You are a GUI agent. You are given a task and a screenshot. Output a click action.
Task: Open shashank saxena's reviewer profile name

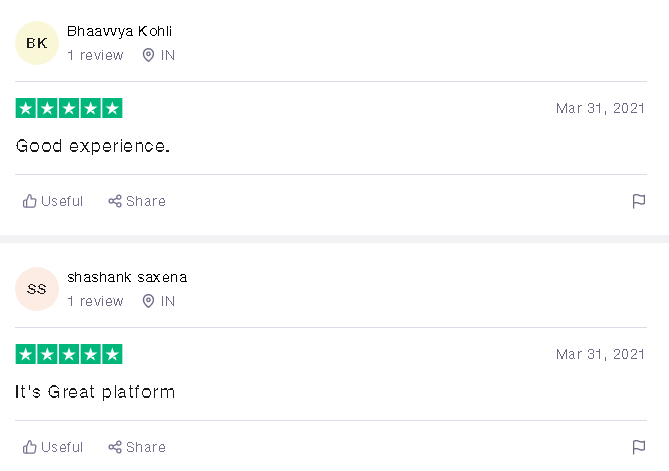(127, 277)
